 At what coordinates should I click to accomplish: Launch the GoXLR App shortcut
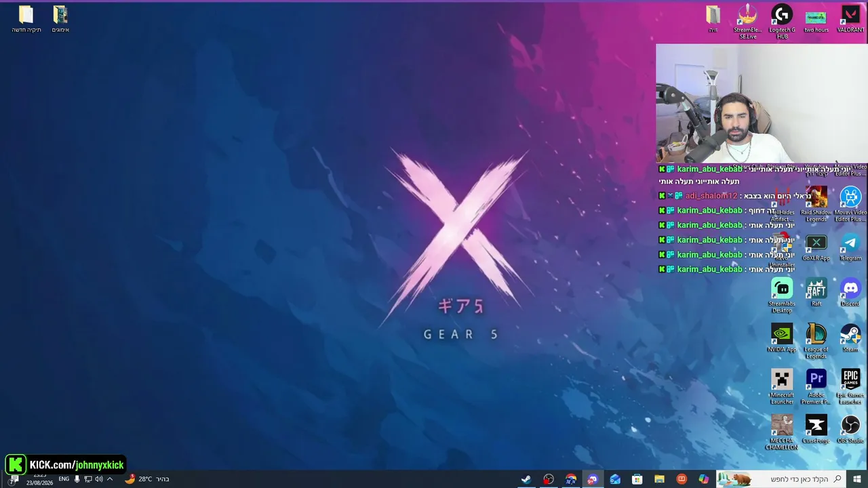816,248
